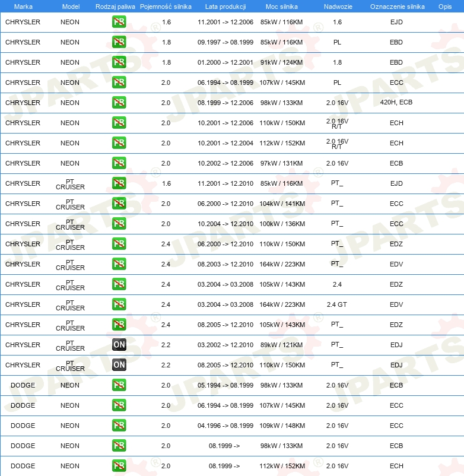The height and width of the screenshot is (476, 464).
Task: Click diesel ON icon for 89kW PT Cruiser
Action: [x=119, y=345]
